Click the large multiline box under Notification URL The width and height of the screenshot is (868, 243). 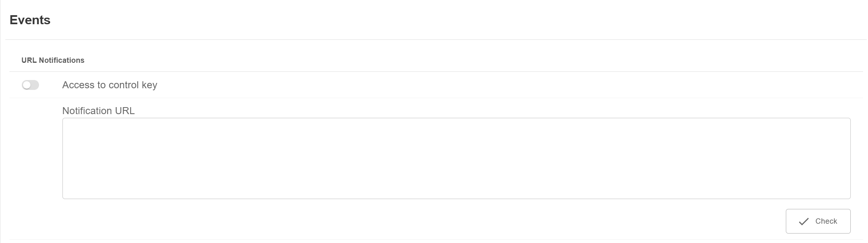(x=456, y=158)
